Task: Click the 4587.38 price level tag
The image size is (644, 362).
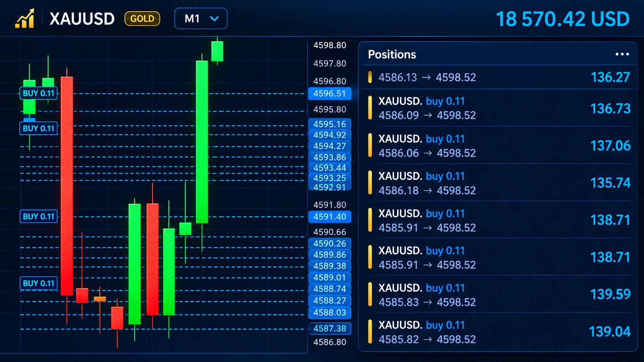Action: pos(330,329)
